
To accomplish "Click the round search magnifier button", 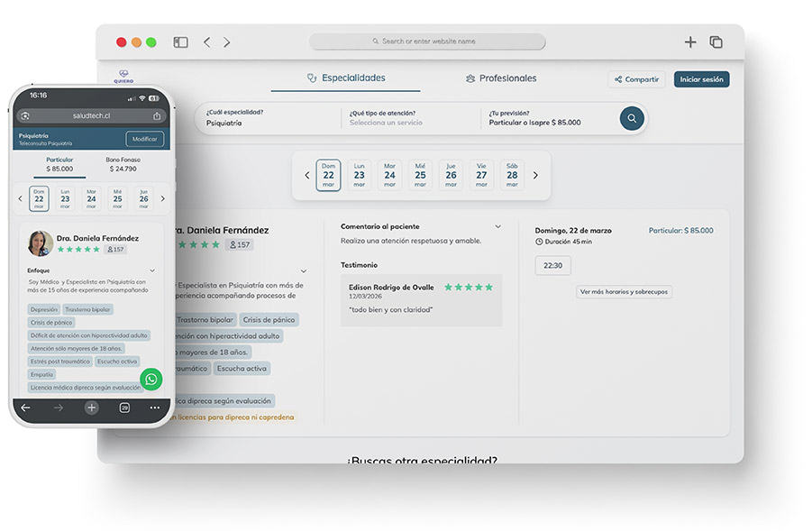I will tap(632, 118).
